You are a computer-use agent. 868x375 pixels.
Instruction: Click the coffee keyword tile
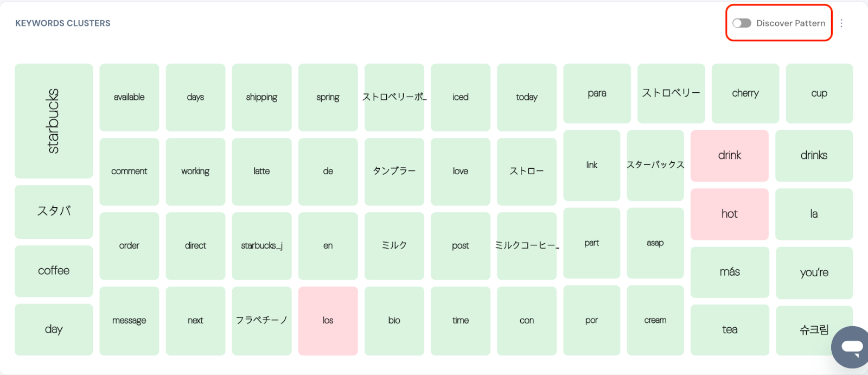coord(54,271)
